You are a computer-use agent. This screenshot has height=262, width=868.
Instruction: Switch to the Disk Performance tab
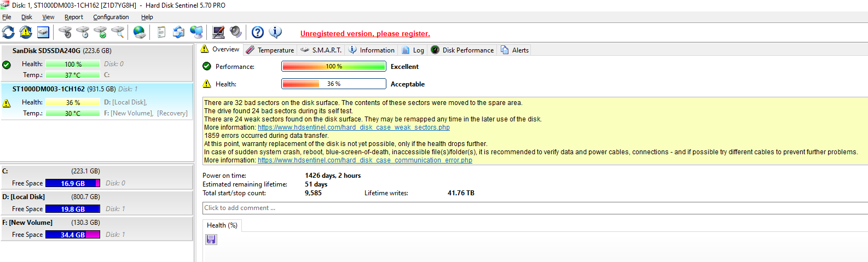pos(462,50)
